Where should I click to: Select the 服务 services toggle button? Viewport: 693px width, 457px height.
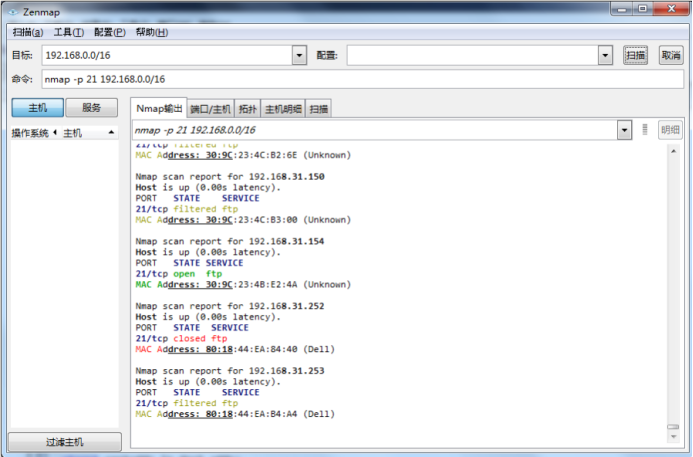pyautogui.click(x=91, y=107)
